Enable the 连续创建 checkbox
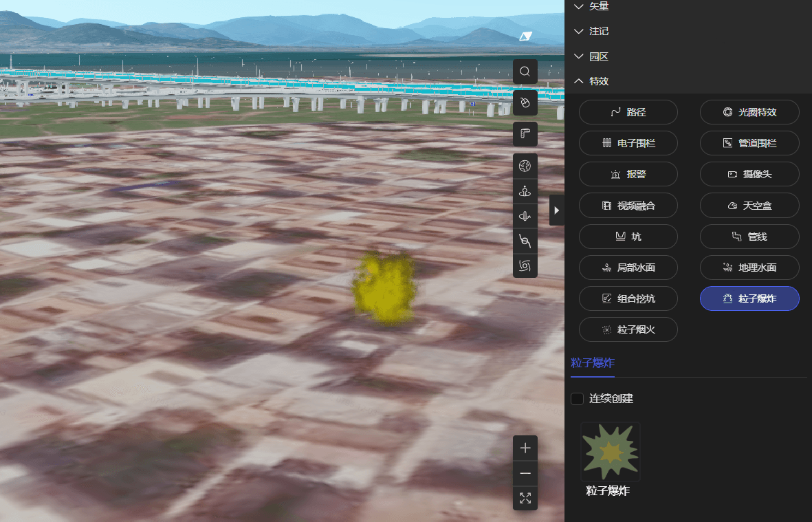 click(x=578, y=399)
